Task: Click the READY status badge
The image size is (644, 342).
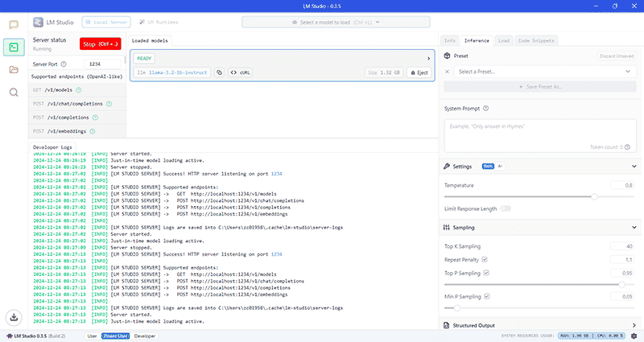Action: pos(144,58)
